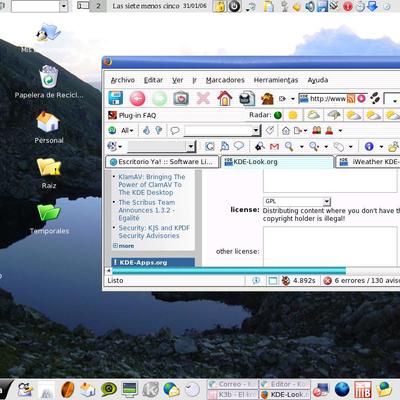Click the cloudy weather forecast icon
The height and width of the screenshot is (400, 400).
(x=313, y=115)
